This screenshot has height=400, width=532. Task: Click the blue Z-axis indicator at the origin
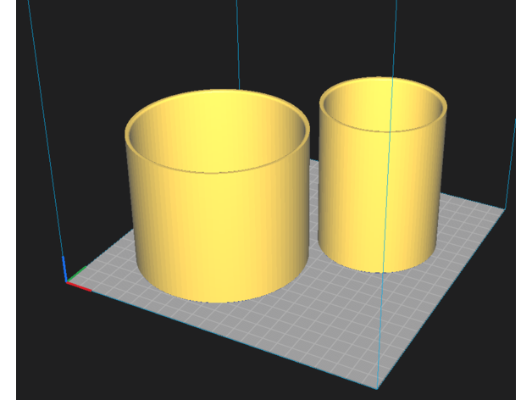click(64, 267)
